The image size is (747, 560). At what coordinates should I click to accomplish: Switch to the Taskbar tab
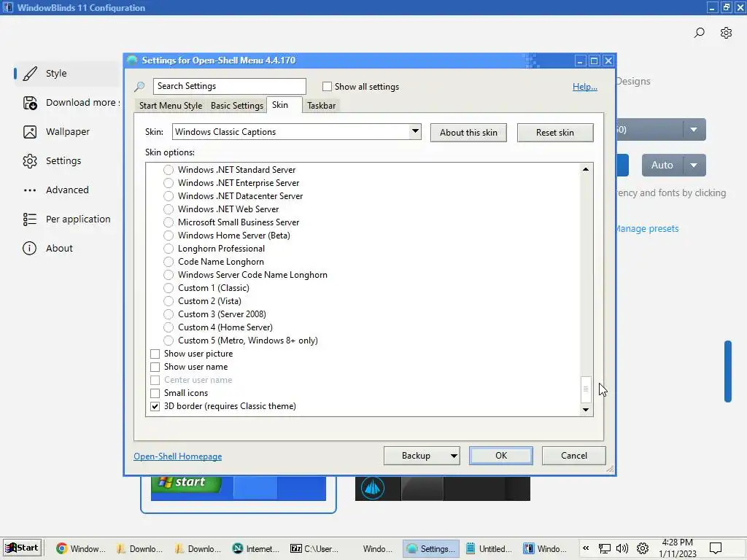point(321,105)
